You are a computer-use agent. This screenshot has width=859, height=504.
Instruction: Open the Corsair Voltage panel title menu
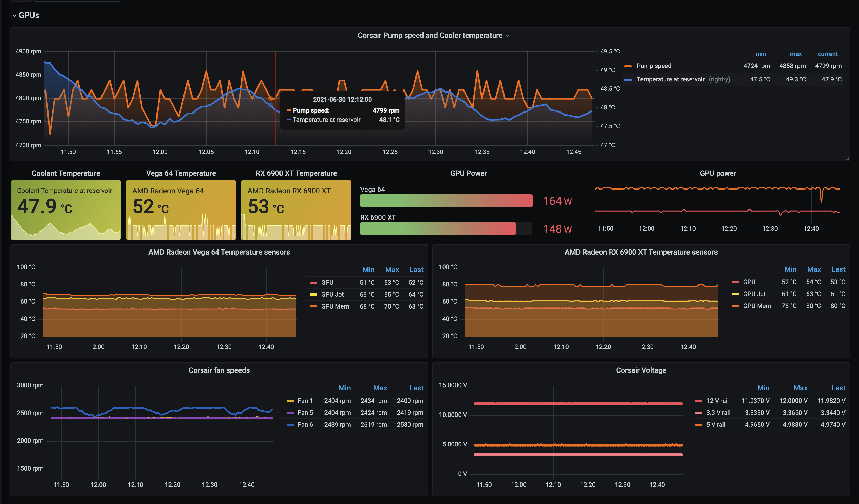point(641,370)
